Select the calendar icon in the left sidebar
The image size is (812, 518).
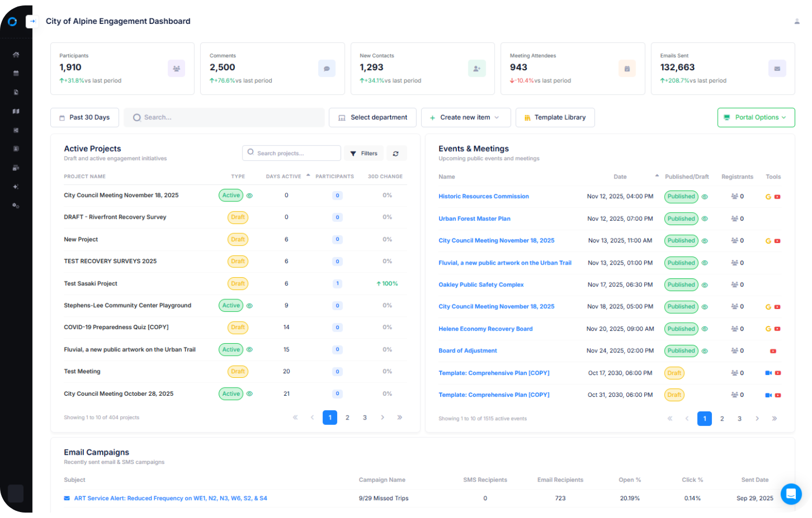[16, 73]
